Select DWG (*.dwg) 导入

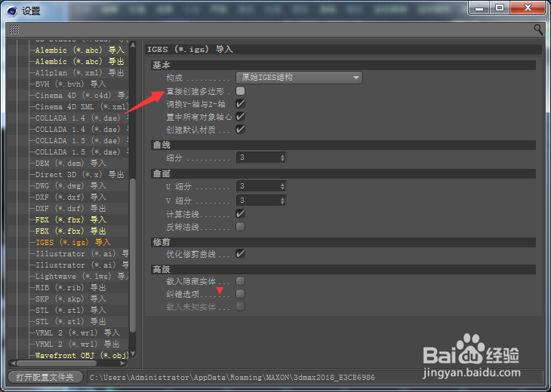(71, 185)
